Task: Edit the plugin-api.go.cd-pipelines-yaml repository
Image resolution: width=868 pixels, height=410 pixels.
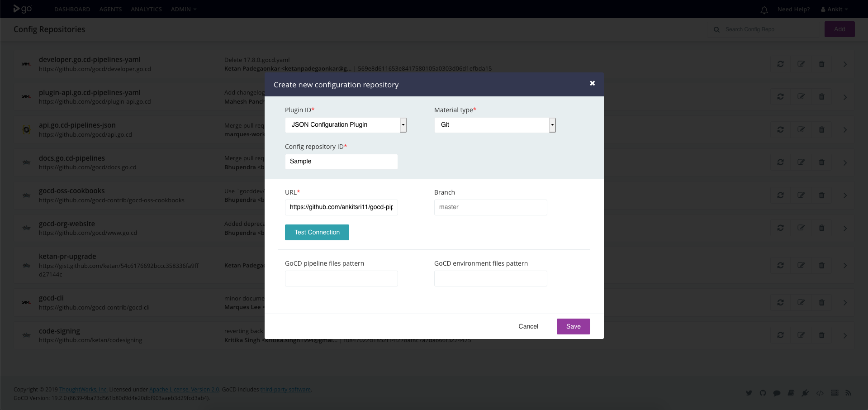Action: click(x=801, y=97)
